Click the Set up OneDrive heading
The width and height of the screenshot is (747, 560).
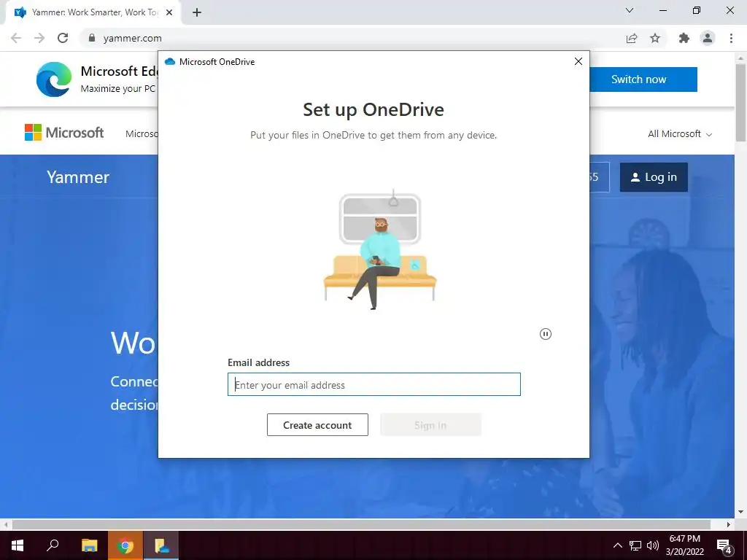(373, 109)
